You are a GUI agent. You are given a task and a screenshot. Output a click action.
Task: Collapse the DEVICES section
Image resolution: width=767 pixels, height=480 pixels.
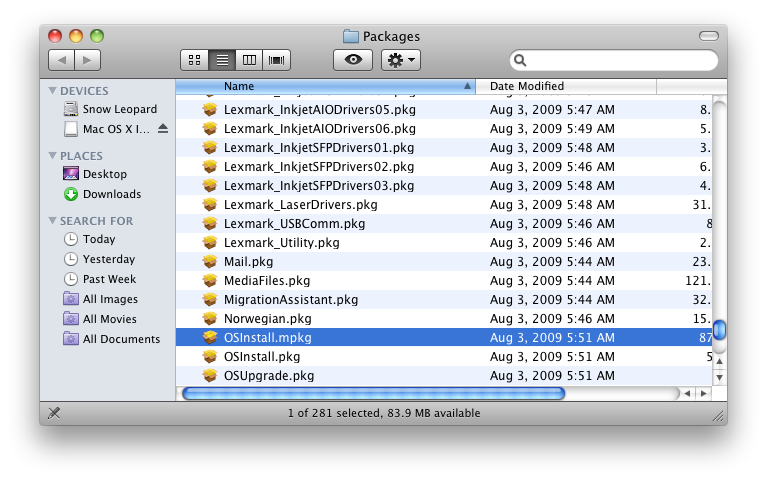point(52,91)
